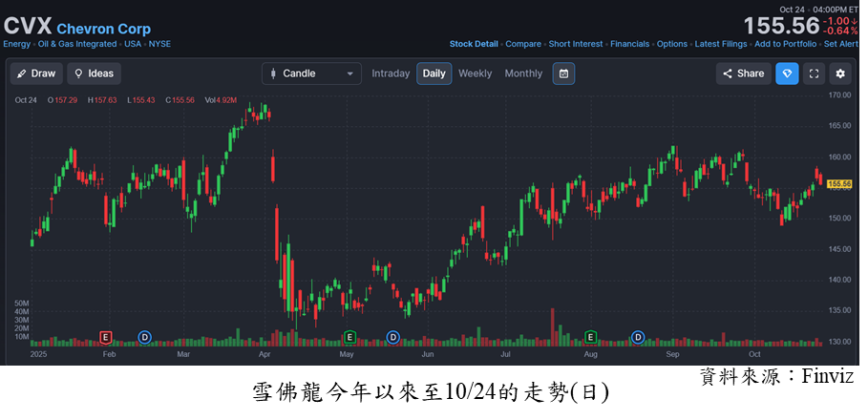Click the Draw pencil button
The width and height of the screenshot is (868, 420).
(36, 73)
